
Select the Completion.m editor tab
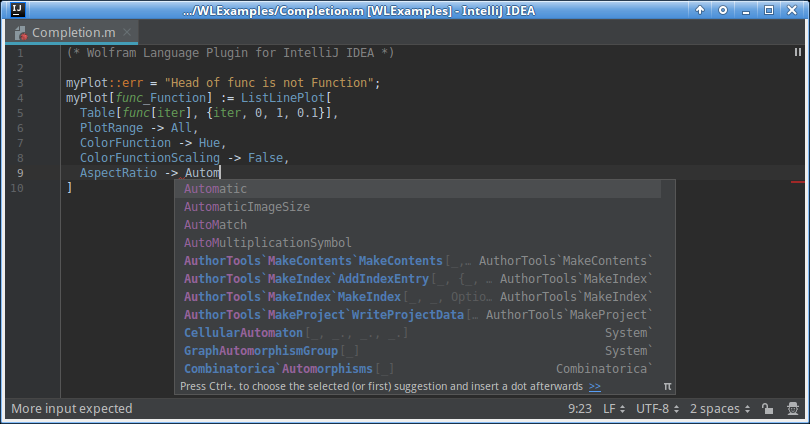[72, 33]
